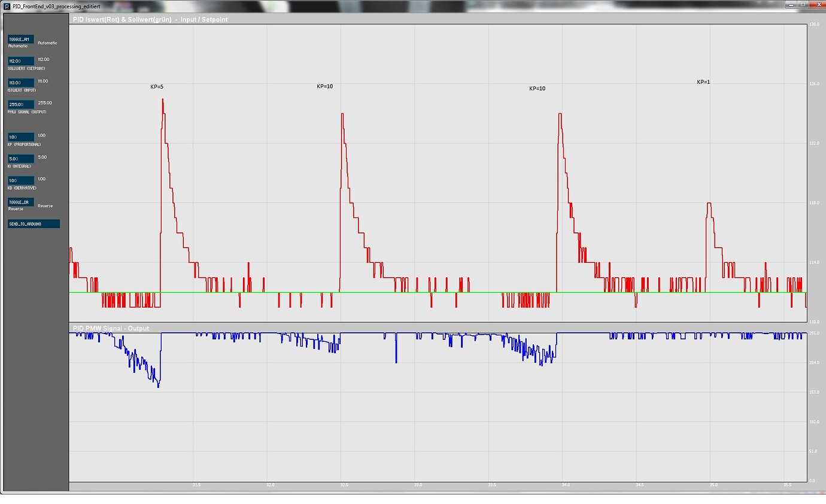Click the 'Automatic' status readout beside TOGGLE_AM
The image size is (826, 504).
(47, 43)
